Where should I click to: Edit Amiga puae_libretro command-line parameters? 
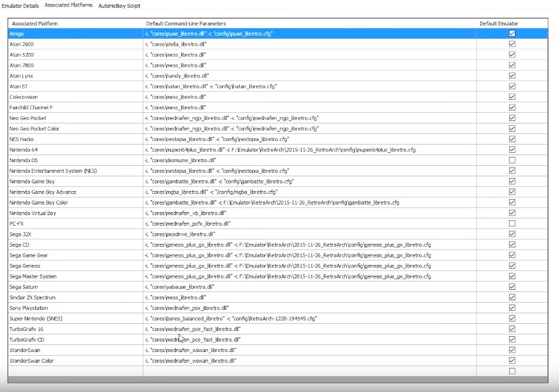pyautogui.click(x=309, y=33)
